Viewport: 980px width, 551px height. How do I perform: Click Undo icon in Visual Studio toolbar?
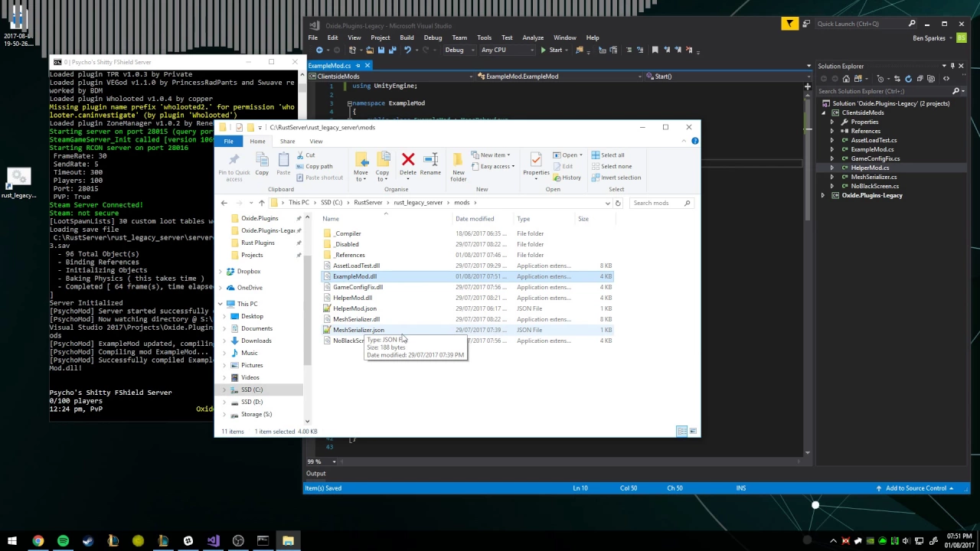(x=407, y=50)
